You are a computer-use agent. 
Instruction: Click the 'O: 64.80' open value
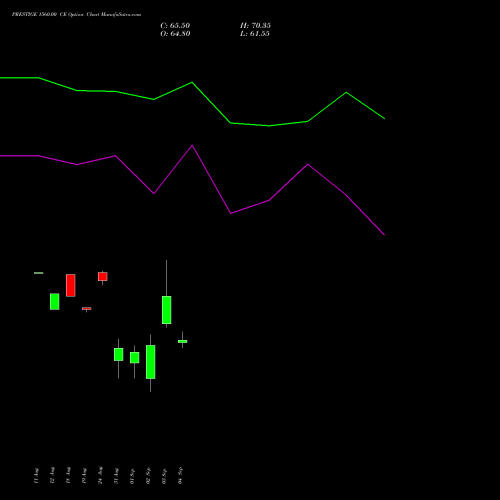tap(175, 34)
